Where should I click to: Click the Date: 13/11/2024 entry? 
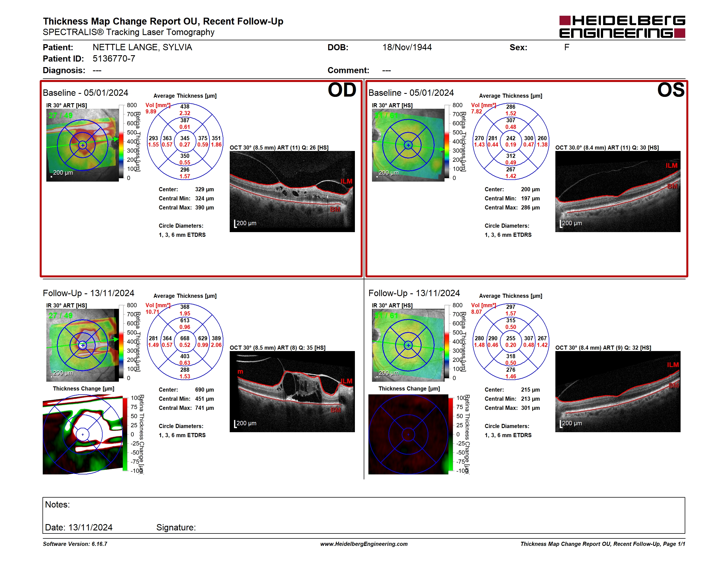coord(79,527)
